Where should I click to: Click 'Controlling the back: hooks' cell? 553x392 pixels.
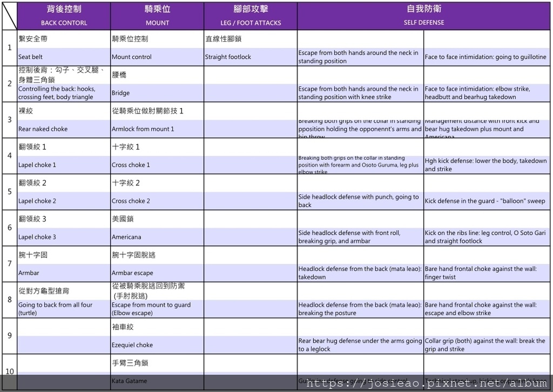tap(64, 93)
